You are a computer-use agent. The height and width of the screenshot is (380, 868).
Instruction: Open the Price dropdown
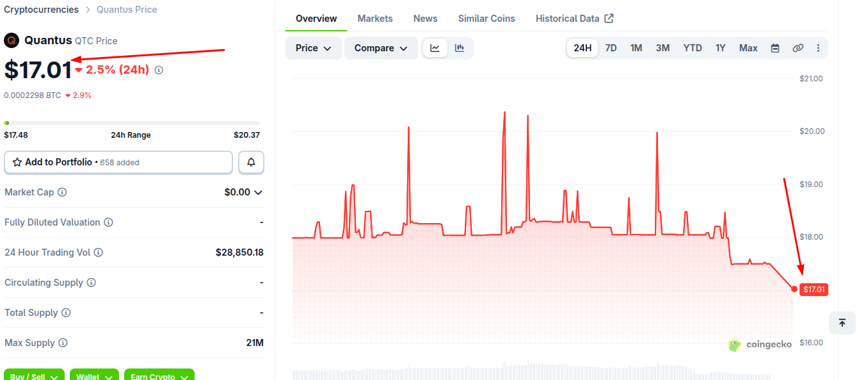coord(314,48)
